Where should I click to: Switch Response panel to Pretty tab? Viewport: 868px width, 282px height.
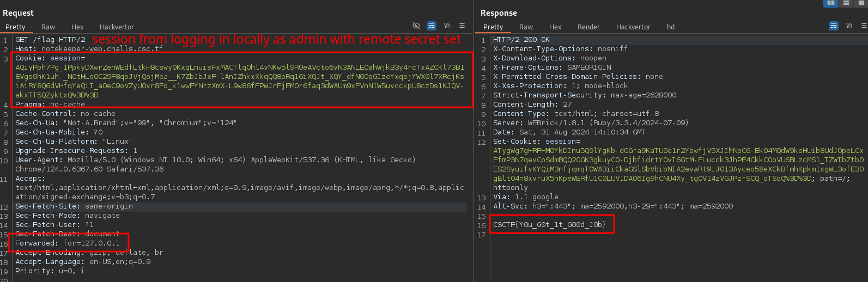click(493, 27)
